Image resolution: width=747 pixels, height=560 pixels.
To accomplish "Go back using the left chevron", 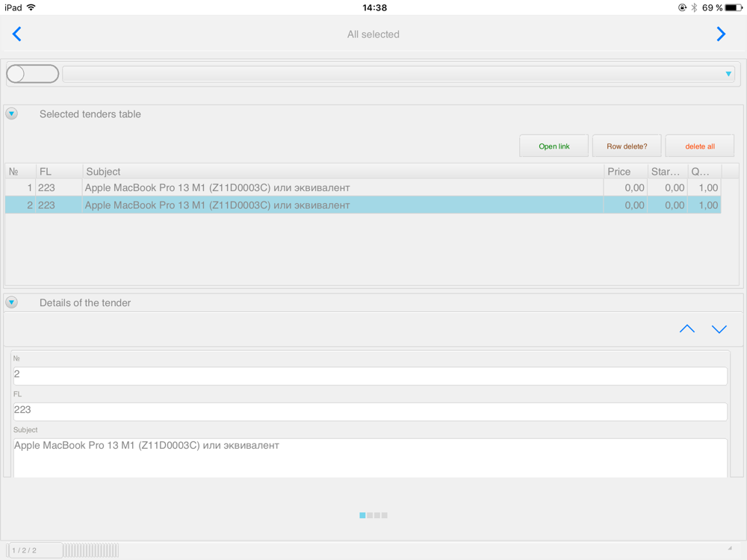I will pyautogui.click(x=17, y=34).
